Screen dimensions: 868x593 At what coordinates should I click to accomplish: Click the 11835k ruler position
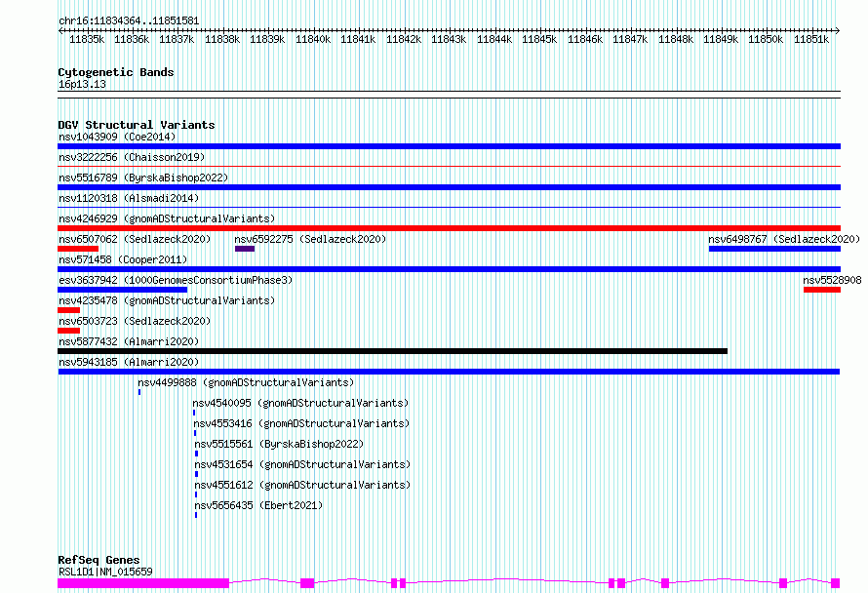(87, 39)
